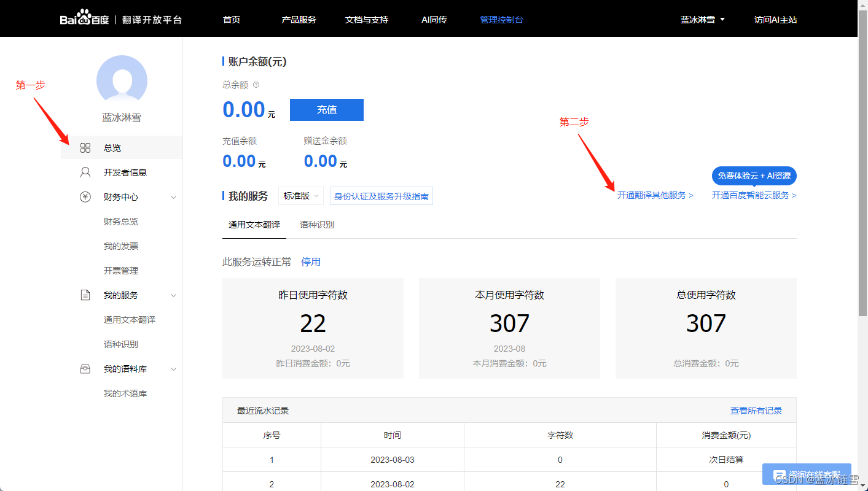Click the 序号 column header
Viewport: 868px width, 491px height.
tap(272, 435)
